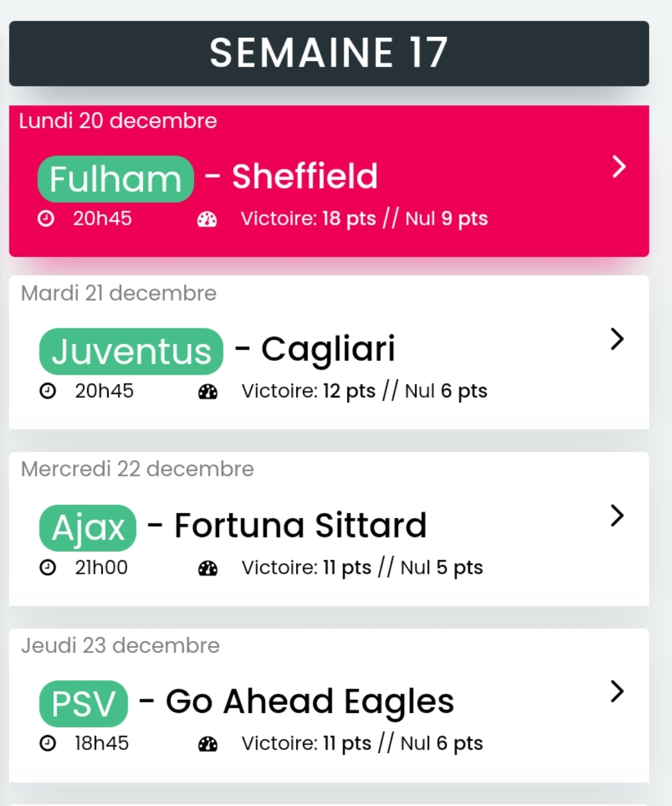Image resolution: width=672 pixels, height=806 pixels.
Task: Open Ajax - Fortuna Sittard chevron arrow
Action: 617,515
